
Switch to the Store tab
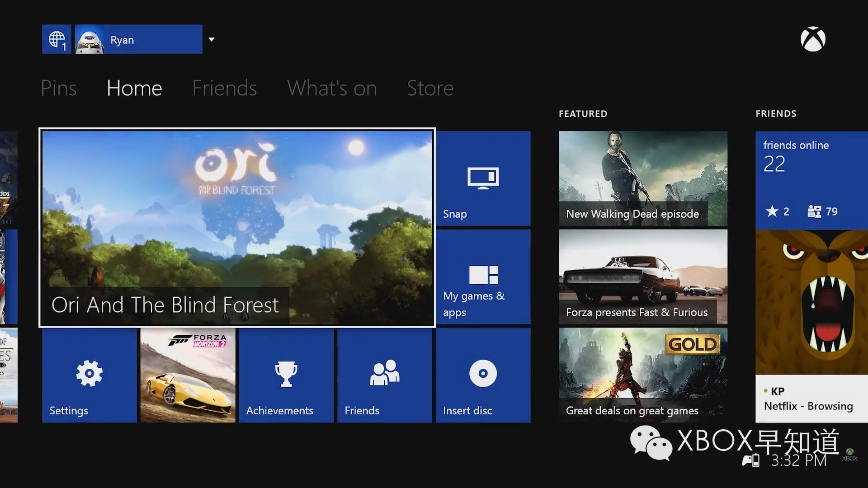pos(430,88)
